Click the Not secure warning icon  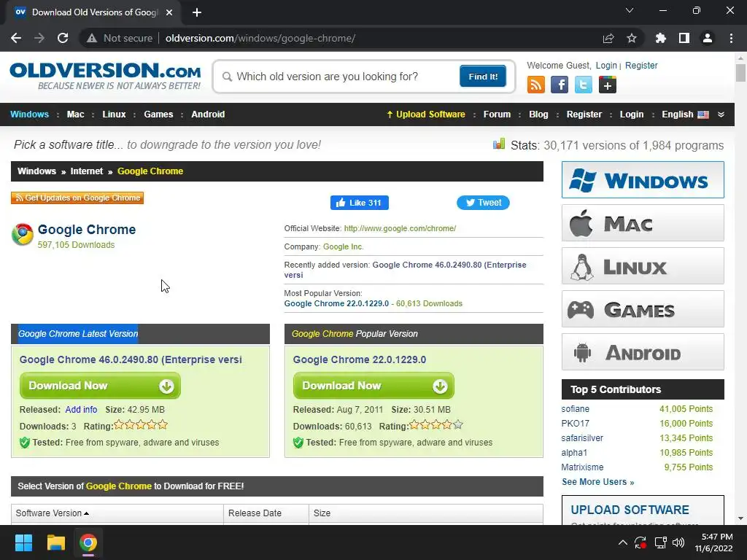pyautogui.click(x=92, y=38)
